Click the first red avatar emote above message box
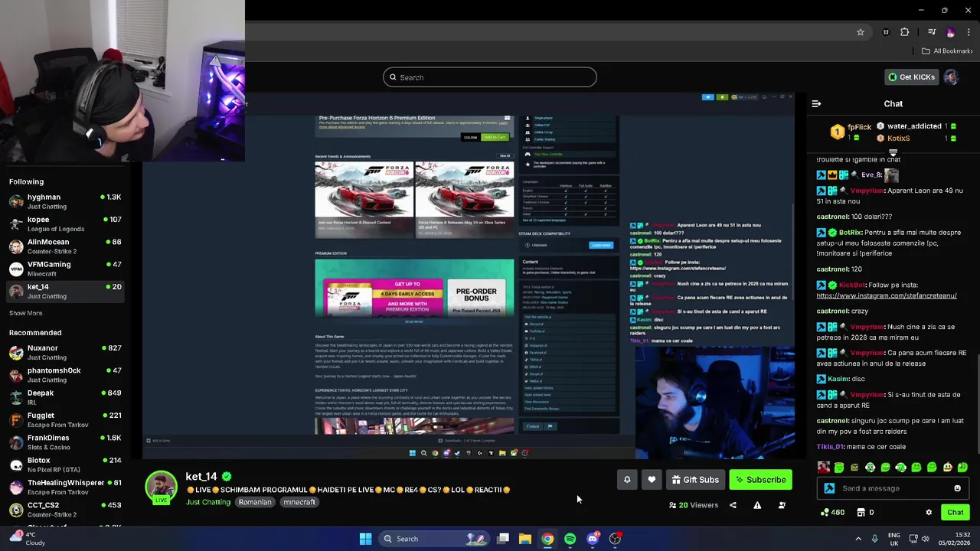The image size is (980, 551). pyautogui.click(x=824, y=467)
